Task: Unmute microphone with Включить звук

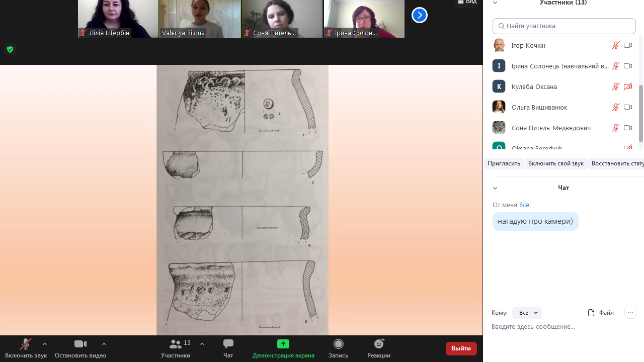Action: pos(25,344)
